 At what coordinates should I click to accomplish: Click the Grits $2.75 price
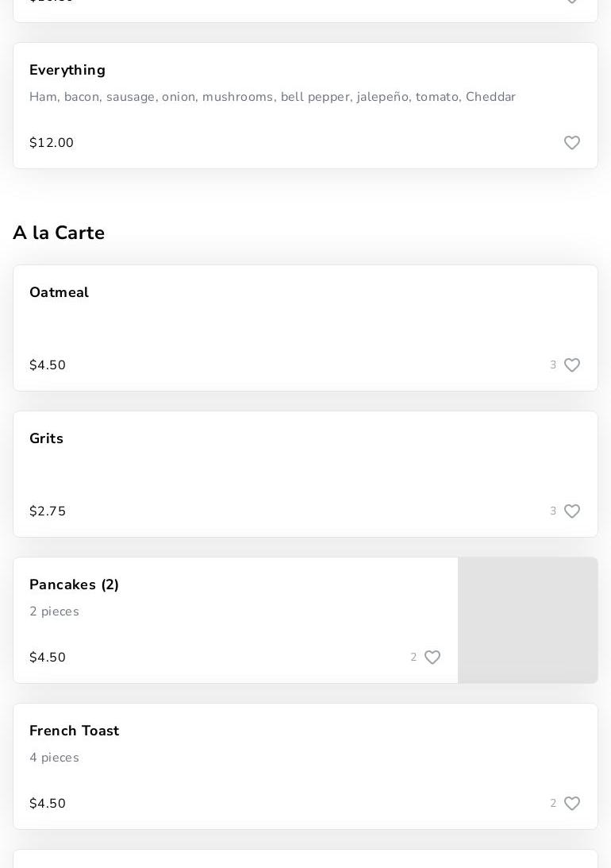(48, 511)
